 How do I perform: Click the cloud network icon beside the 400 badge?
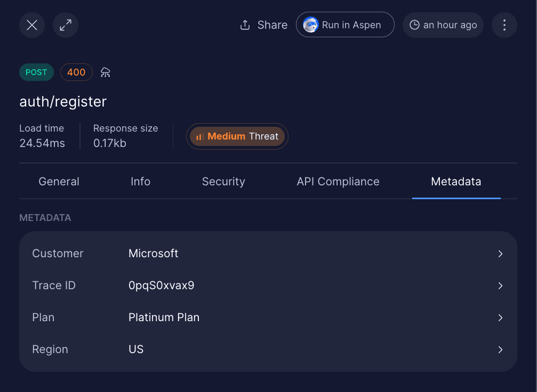105,72
